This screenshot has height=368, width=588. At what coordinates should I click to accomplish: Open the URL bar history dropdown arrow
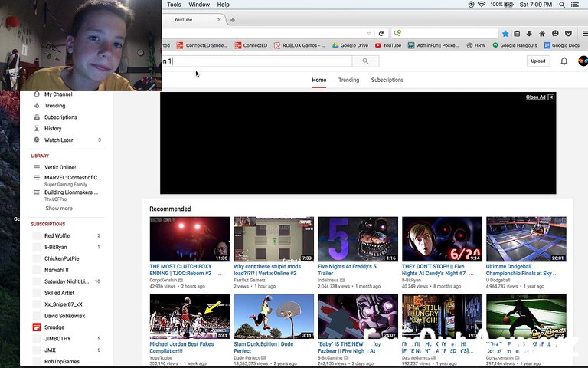click(368, 34)
